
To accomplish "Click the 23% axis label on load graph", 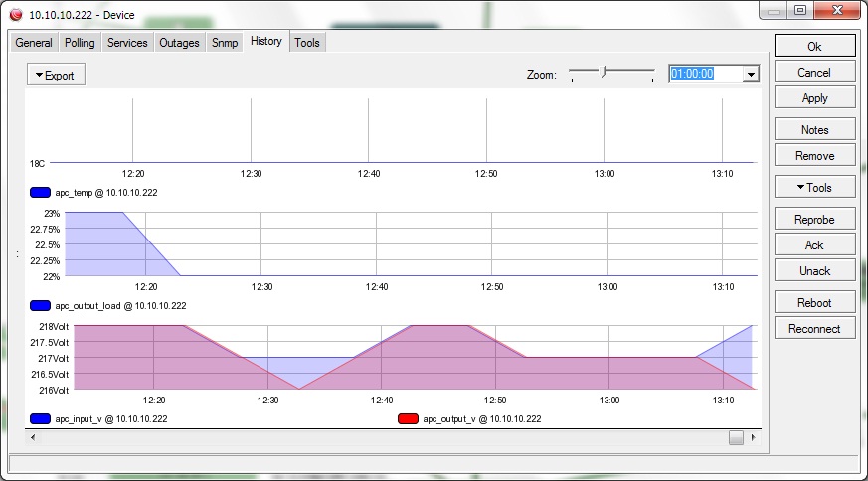I will [x=52, y=213].
